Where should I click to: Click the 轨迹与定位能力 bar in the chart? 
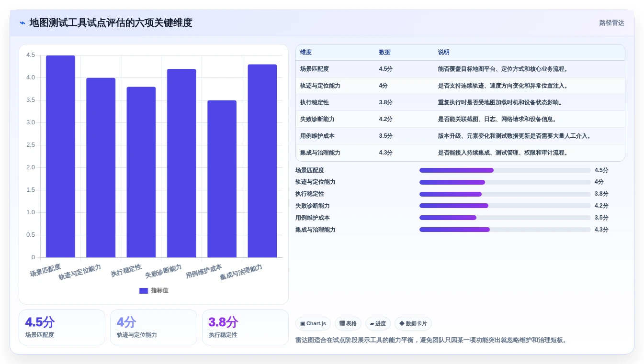coord(101,167)
